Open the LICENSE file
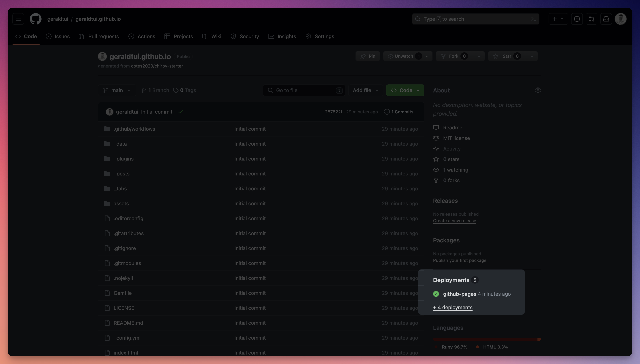Viewport: 640px width, 364px height. tap(124, 308)
